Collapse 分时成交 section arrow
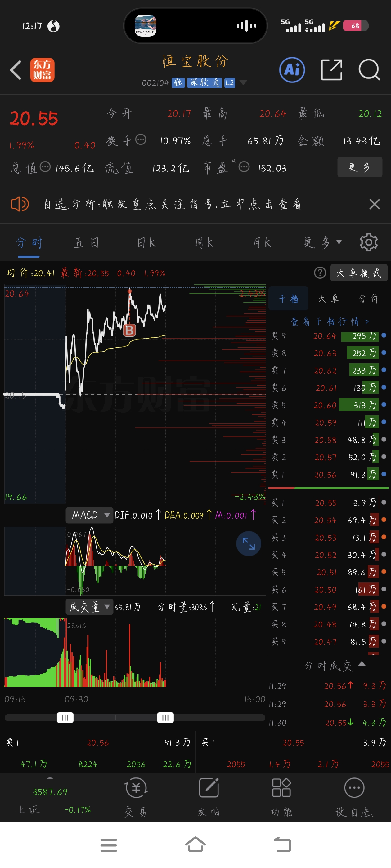The width and height of the screenshot is (391, 868). pos(362,664)
